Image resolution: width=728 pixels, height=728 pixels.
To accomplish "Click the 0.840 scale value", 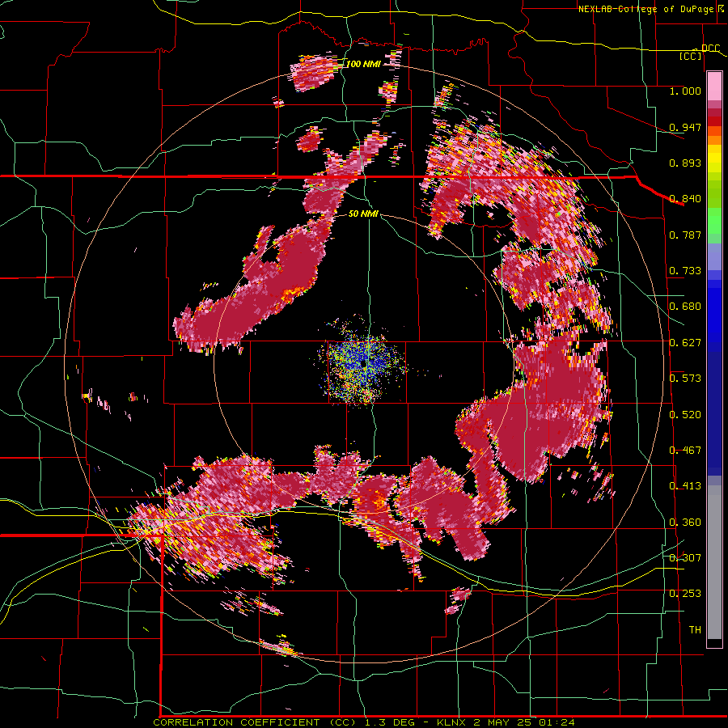I will (685, 199).
